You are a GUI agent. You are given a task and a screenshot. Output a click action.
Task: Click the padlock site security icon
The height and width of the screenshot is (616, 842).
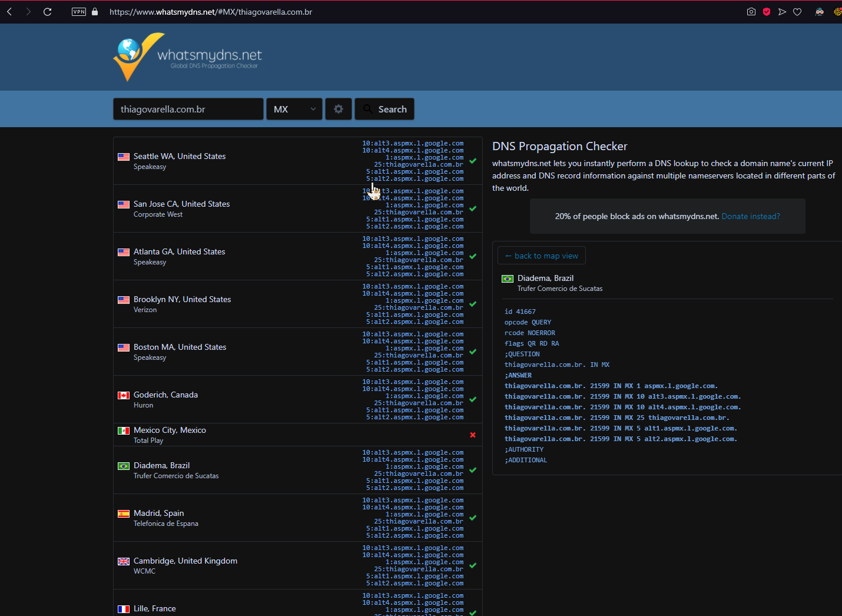[x=95, y=12]
